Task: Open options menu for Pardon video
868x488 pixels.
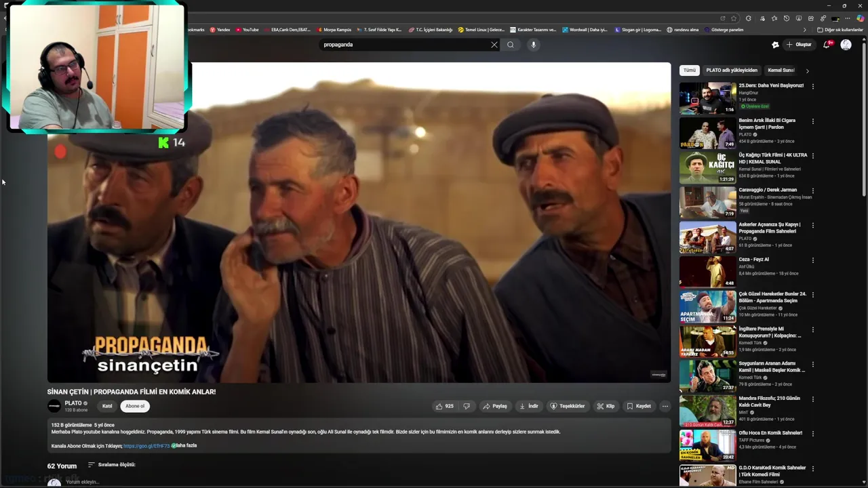Action: (812, 121)
